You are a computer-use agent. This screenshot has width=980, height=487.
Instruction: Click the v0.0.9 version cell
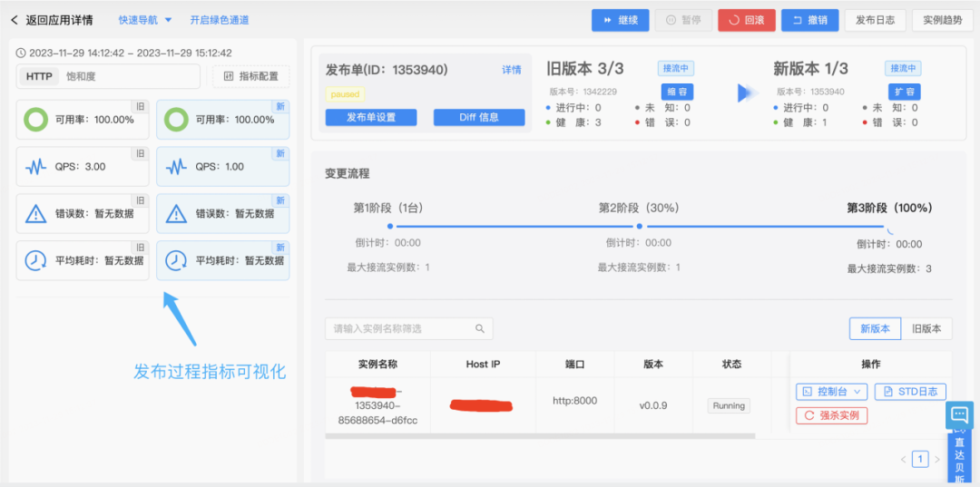[x=653, y=405]
